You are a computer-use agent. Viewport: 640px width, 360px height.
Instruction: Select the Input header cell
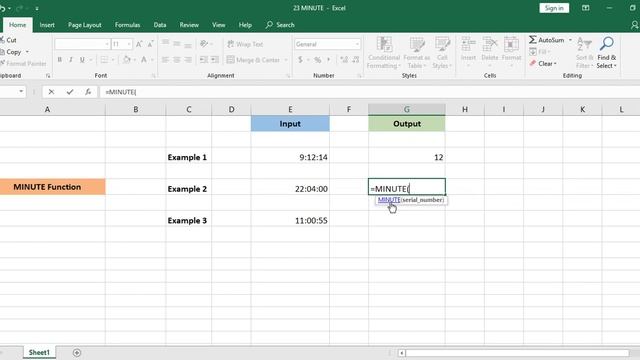tap(290, 124)
